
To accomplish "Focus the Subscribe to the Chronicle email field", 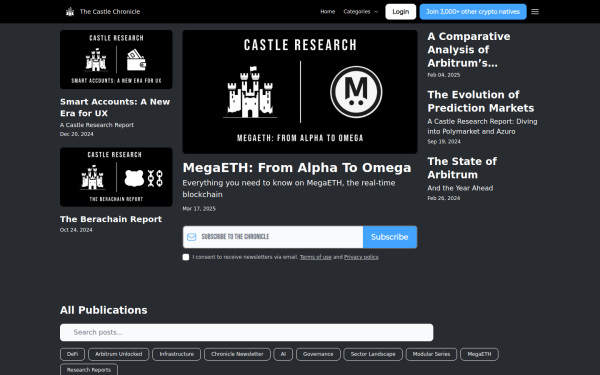I will 273,237.
